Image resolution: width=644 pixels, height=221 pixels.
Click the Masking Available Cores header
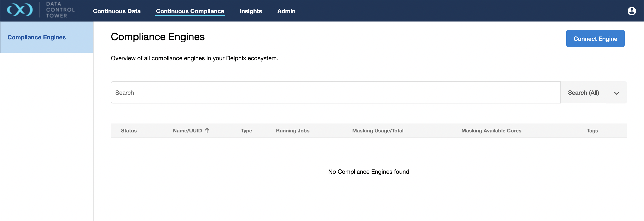tap(491, 131)
